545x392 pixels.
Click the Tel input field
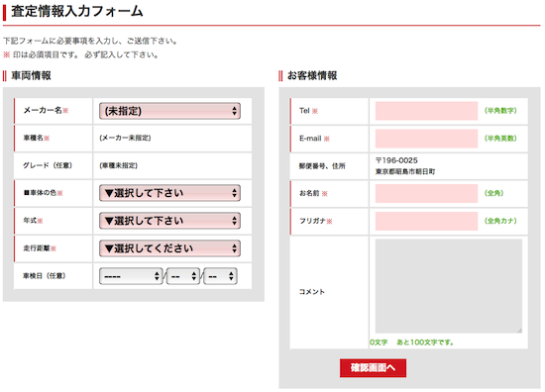tap(426, 111)
